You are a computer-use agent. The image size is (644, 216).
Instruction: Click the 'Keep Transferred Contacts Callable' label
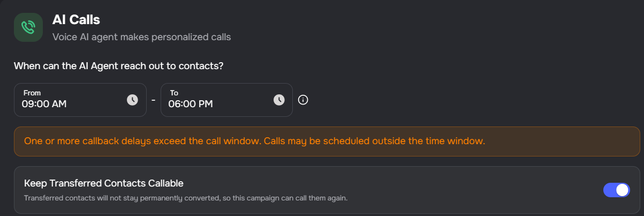(104, 183)
